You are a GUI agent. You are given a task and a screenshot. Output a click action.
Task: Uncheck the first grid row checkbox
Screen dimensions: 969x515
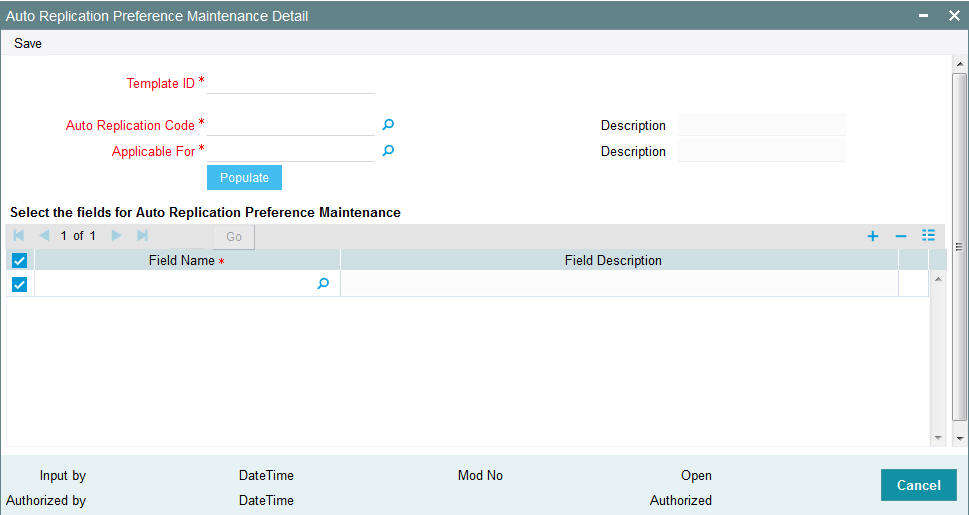coord(20,284)
